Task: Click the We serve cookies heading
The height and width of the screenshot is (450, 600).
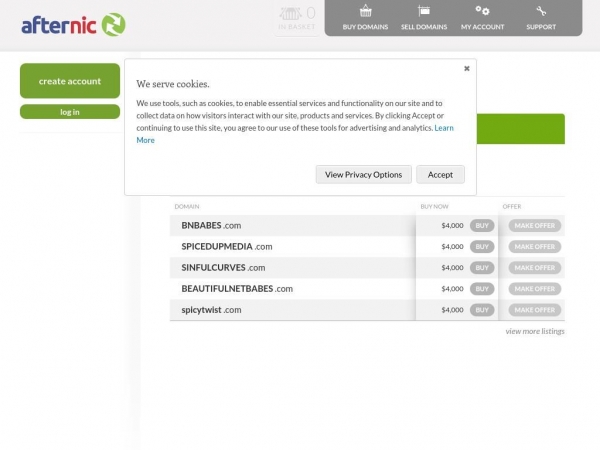Action: [x=173, y=84]
